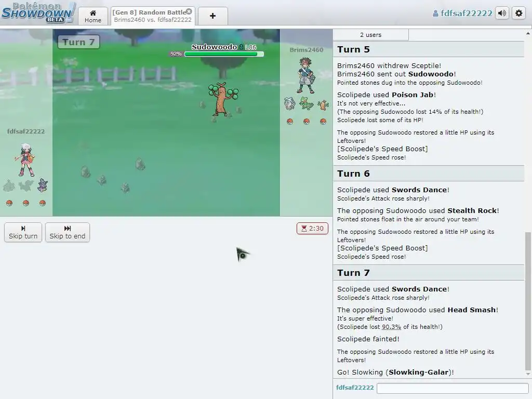Click '[Scolipede's Speed Boost]' line in Turn 6
The height and width of the screenshot is (399, 532).
(x=382, y=248)
